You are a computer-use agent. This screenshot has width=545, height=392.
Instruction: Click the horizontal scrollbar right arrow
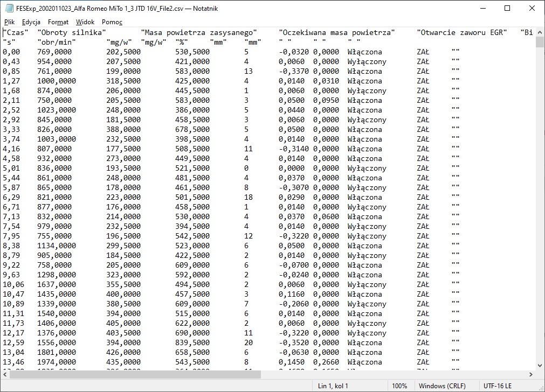tap(531, 375)
